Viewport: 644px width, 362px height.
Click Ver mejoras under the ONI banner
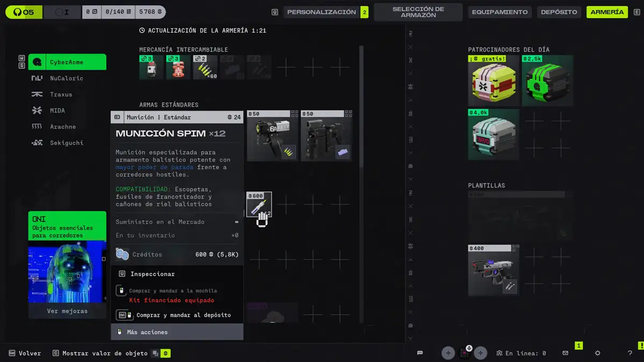pos(67,311)
